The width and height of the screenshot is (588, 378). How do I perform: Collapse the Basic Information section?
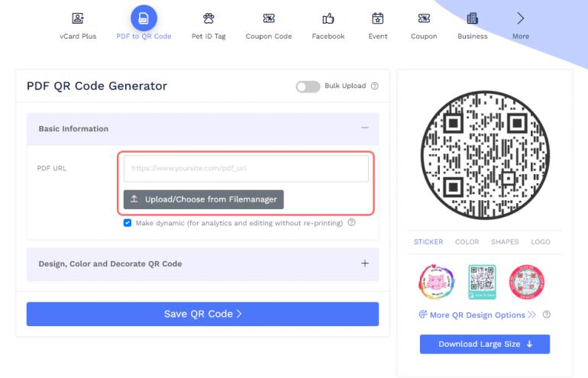364,129
